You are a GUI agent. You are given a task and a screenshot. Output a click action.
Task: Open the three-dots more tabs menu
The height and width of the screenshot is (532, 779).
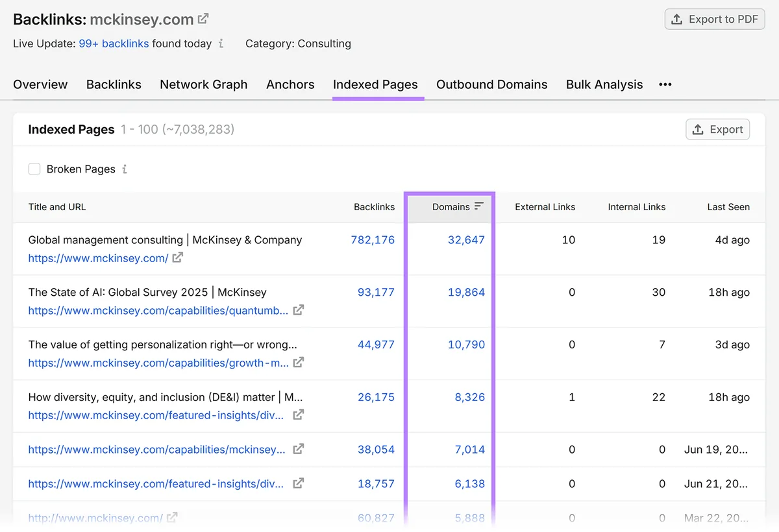point(665,84)
